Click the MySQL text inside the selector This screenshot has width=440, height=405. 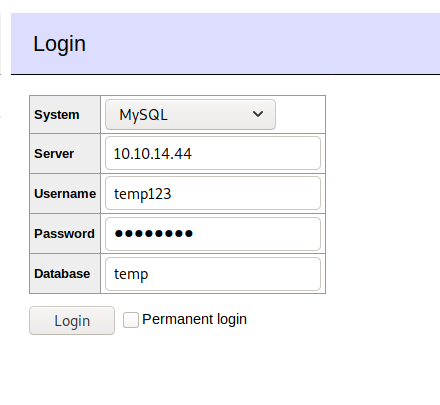144,115
